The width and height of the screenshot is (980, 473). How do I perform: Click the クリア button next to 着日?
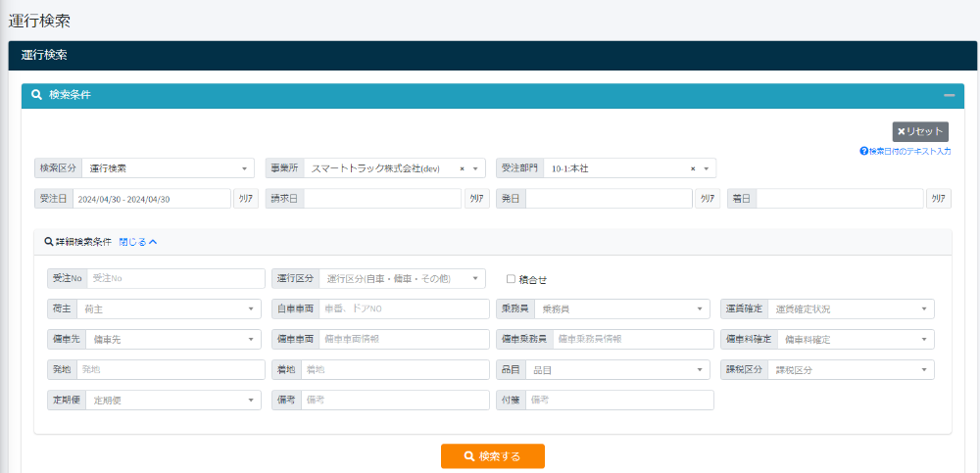[x=938, y=199]
